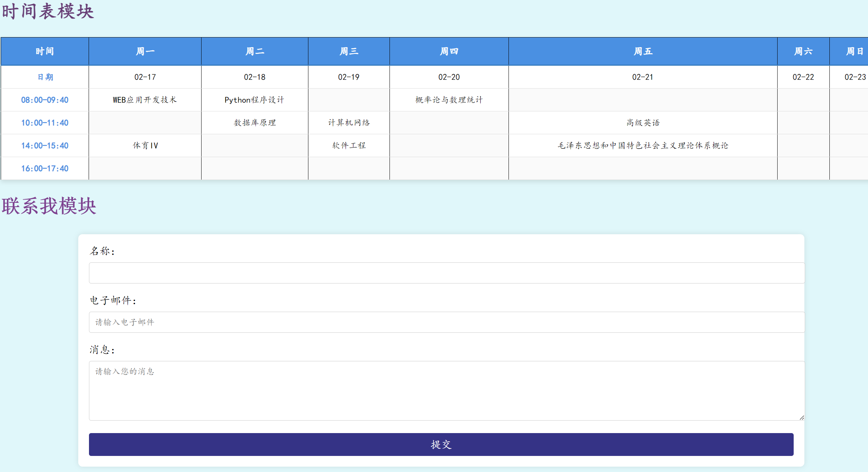Click the 电子邮件 email input field
Viewport: 868px width, 472px height.
tap(447, 322)
